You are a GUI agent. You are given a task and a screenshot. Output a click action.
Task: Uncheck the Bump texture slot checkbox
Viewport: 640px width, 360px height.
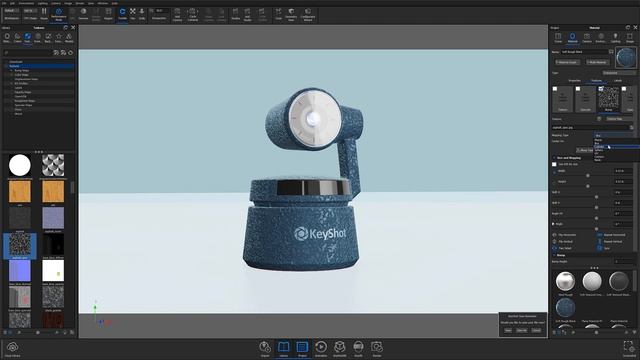pyautogui.click(x=601, y=89)
